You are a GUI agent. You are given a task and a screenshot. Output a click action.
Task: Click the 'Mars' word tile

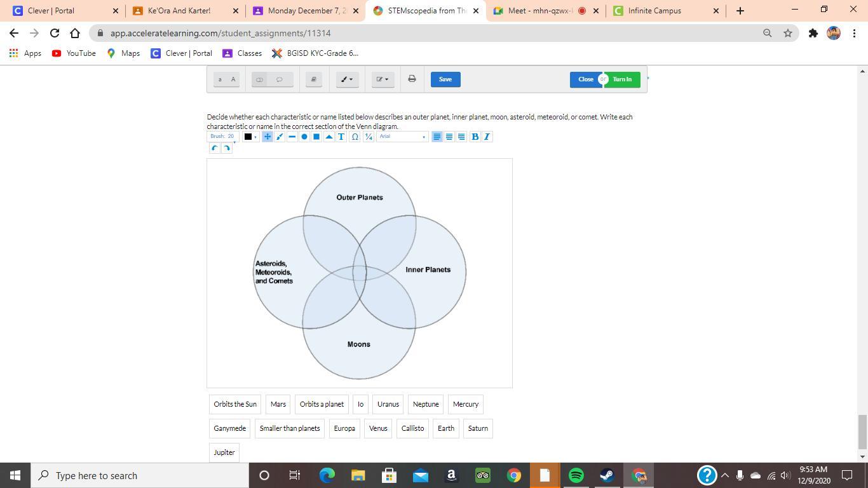(278, 404)
